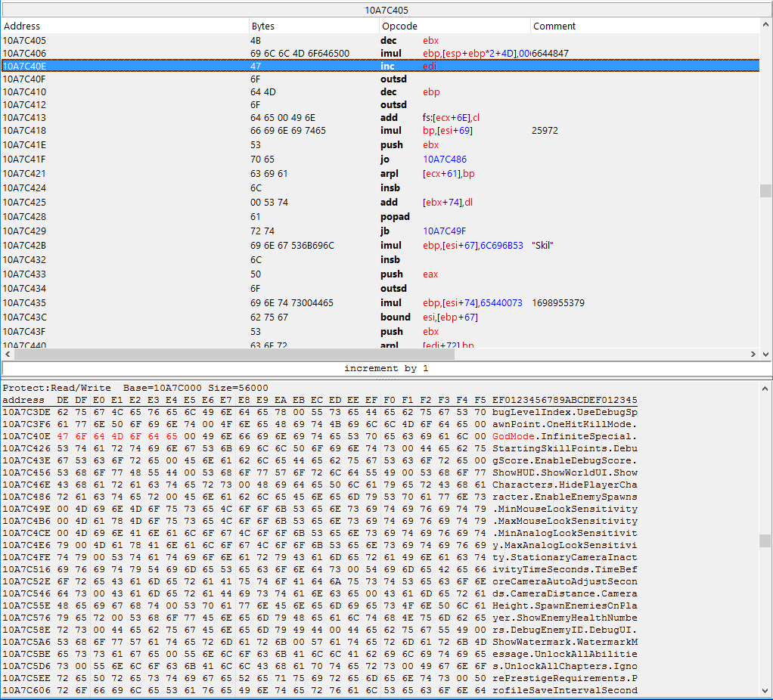The image size is (773, 700).
Task: Click the Bytes column header
Action: (263, 26)
